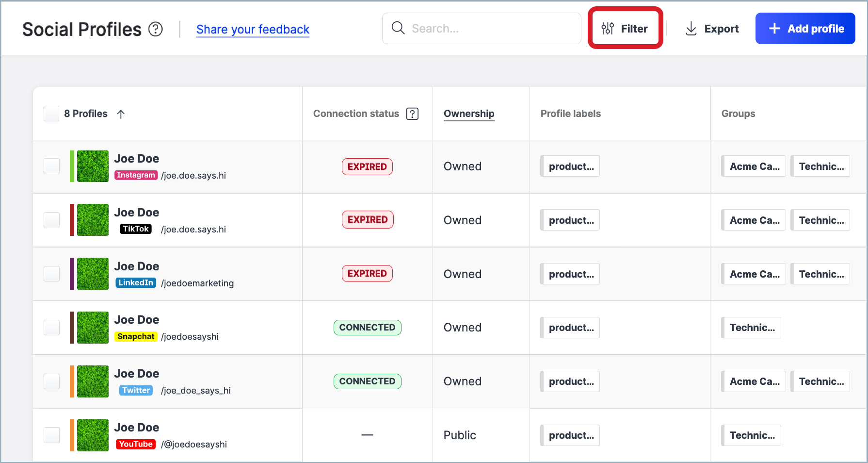
Task: Tick the LinkedIn profile row checkbox
Action: click(x=51, y=274)
